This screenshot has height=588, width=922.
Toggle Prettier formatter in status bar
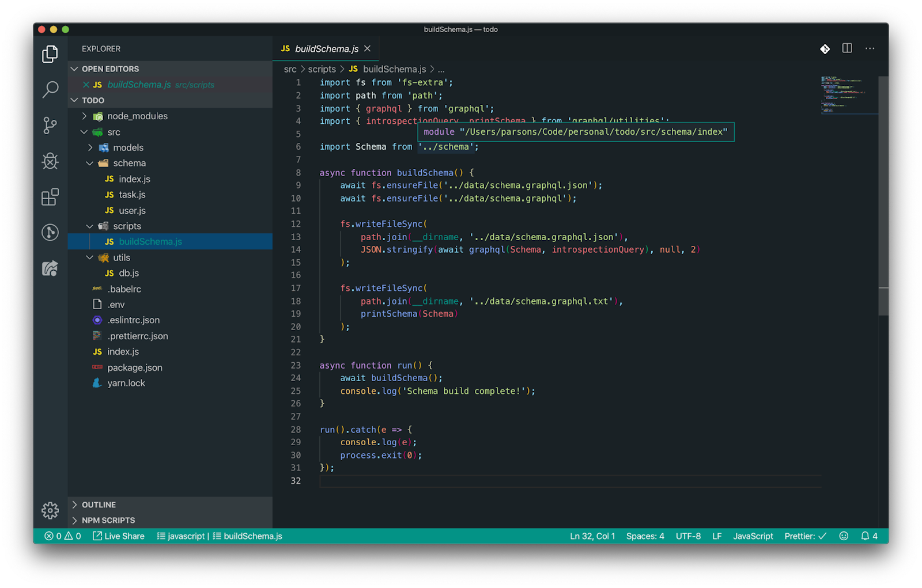click(x=804, y=536)
